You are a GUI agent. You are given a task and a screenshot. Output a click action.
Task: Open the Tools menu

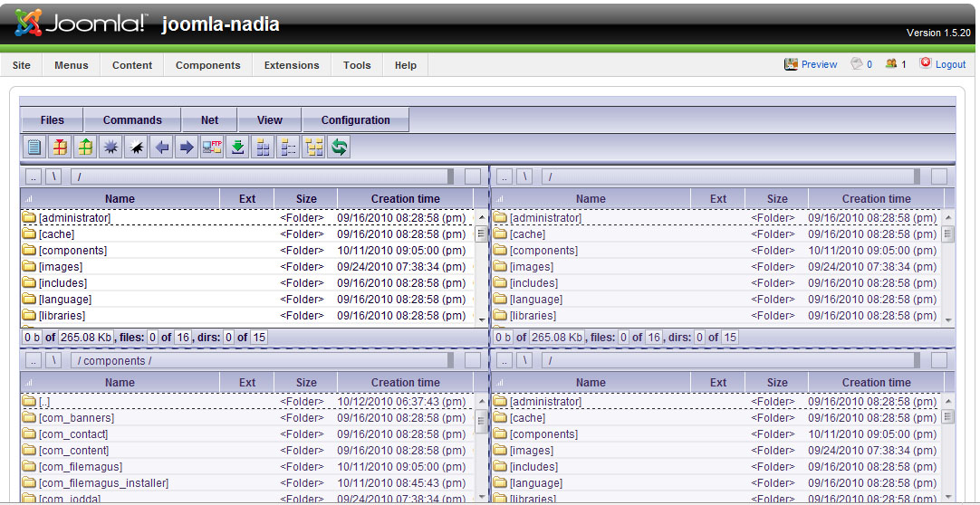point(357,65)
